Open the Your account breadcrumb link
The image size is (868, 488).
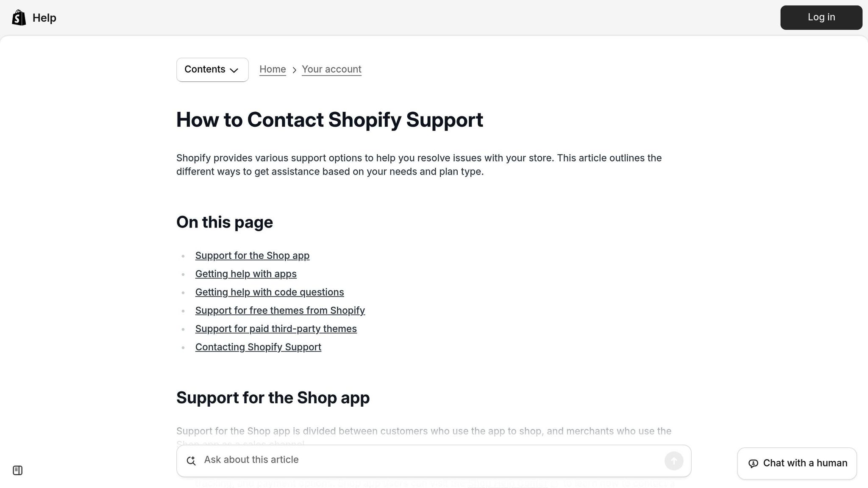coord(331,69)
